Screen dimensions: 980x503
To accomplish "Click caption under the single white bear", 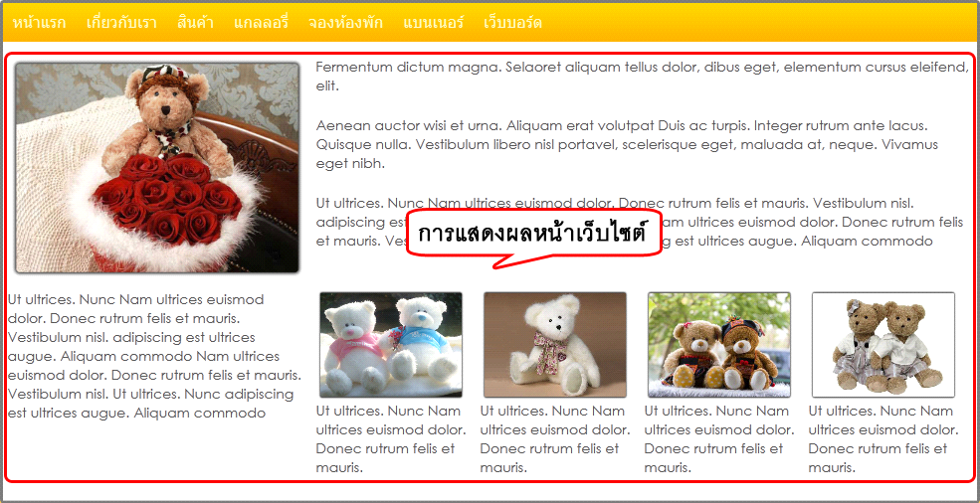I will tap(555, 439).
